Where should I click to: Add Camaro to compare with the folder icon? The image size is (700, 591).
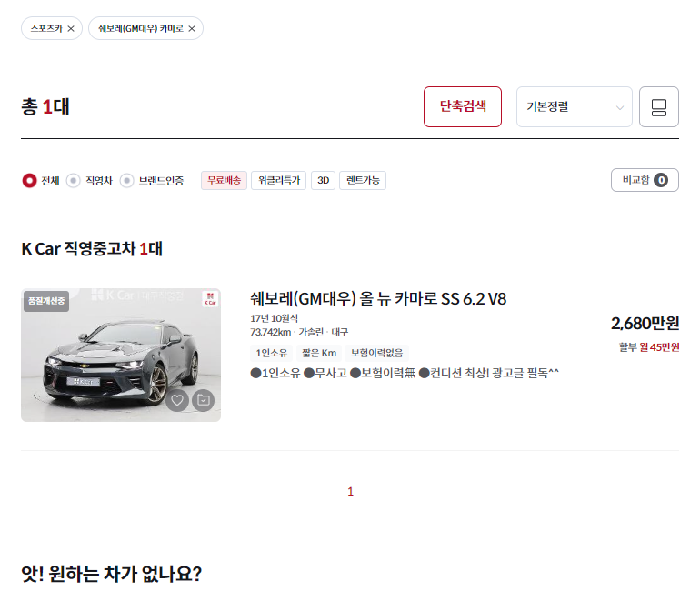click(203, 400)
